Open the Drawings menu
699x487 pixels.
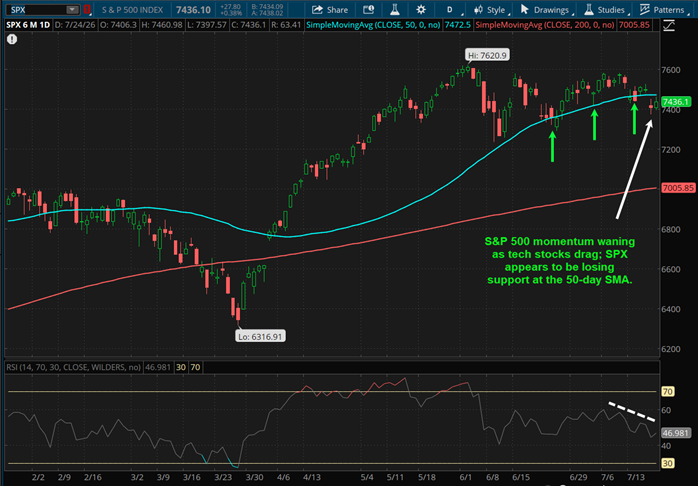[x=546, y=9]
